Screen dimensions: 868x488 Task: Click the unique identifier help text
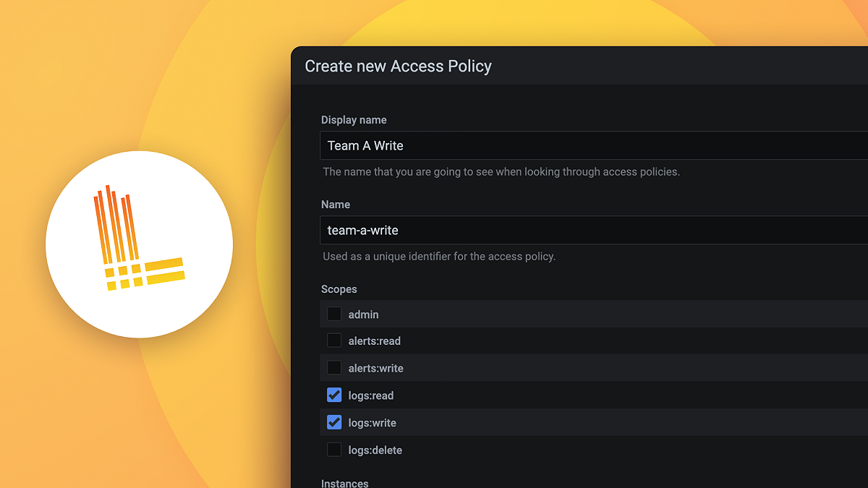tap(439, 257)
